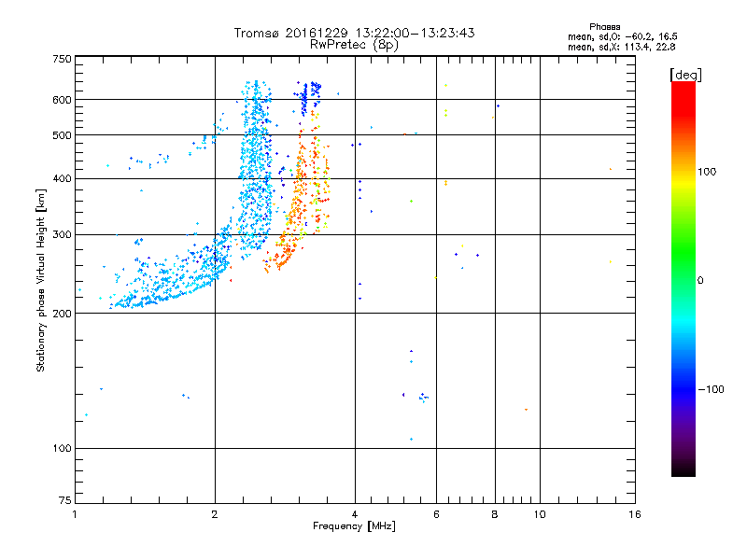Click the rainbow phase colorbar
Viewport: 747px width, 560px height.
pos(684,279)
